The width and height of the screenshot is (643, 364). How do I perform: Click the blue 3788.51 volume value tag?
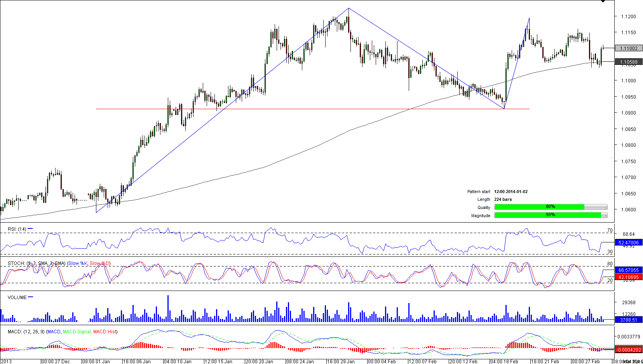629,320
